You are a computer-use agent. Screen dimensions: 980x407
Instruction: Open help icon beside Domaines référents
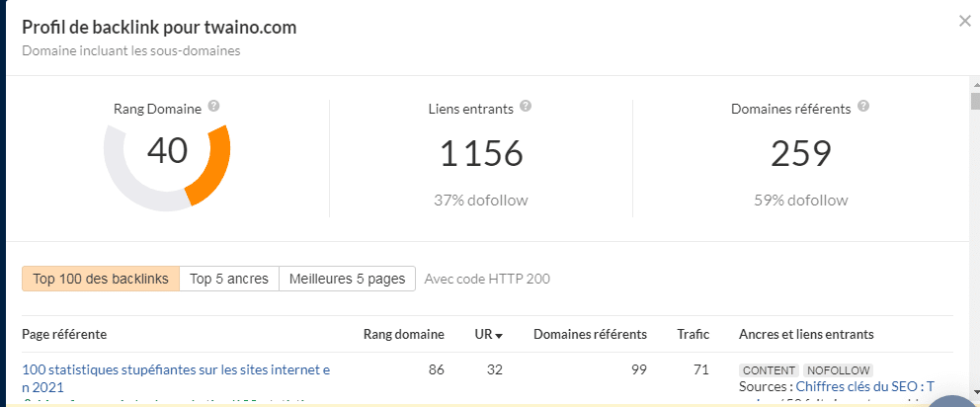coord(863,107)
